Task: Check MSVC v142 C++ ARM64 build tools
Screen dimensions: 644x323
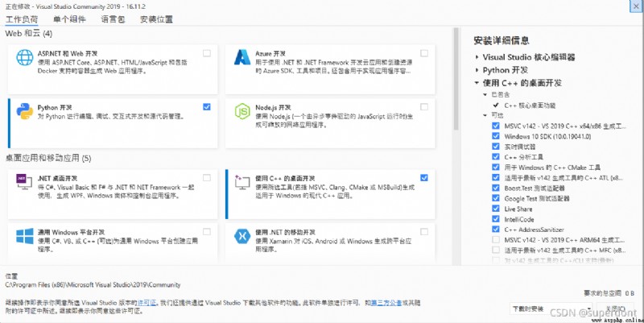Action: 496,239
